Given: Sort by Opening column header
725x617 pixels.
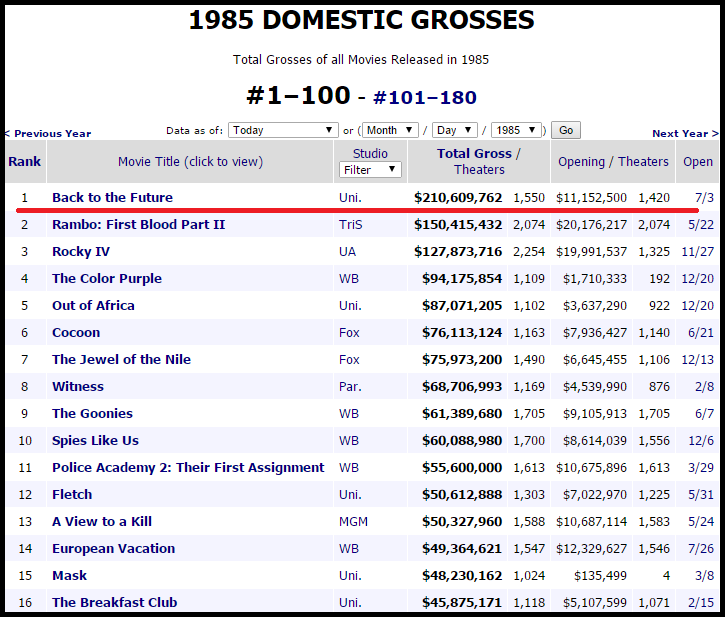Looking at the screenshot, I should (x=582, y=162).
